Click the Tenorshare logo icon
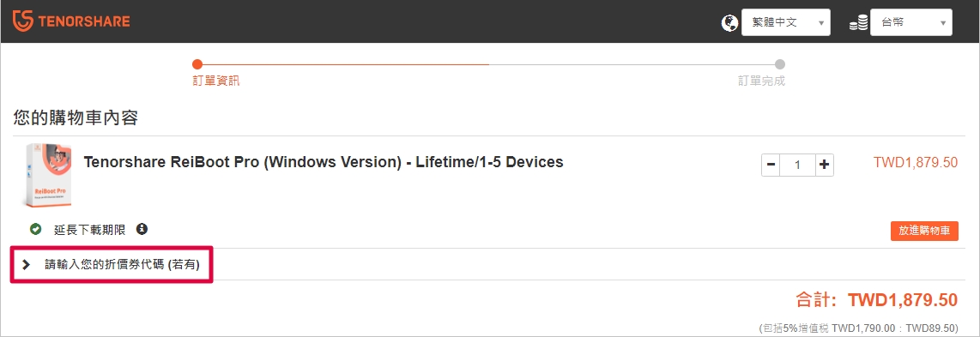The image size is (980, 337). click(22, 21)
